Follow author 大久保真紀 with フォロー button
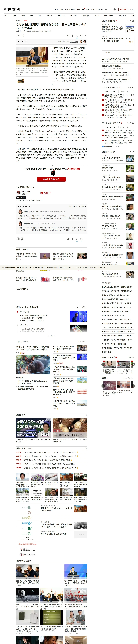This screenshot has width=138, height=644. click(45, 193)
